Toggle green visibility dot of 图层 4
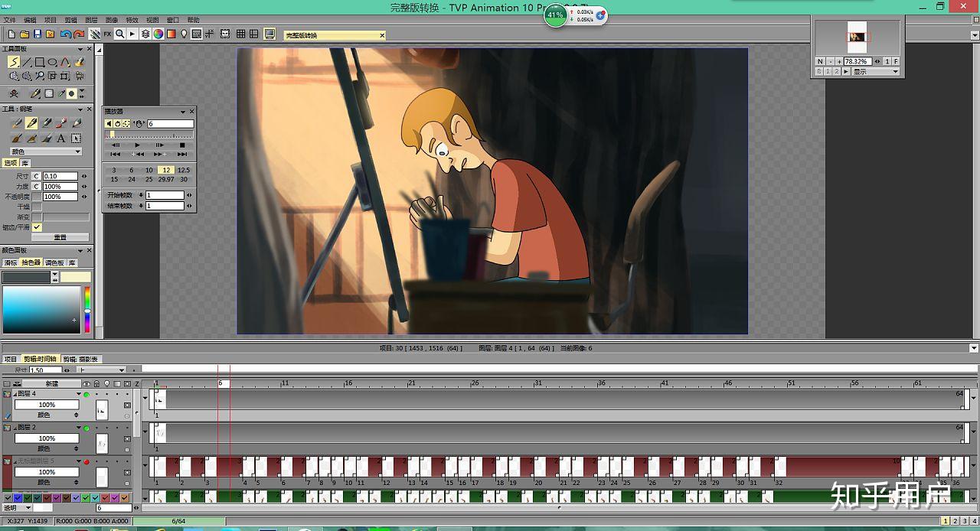The height and width of the screenshot is (531, 980). pos(87,395)
